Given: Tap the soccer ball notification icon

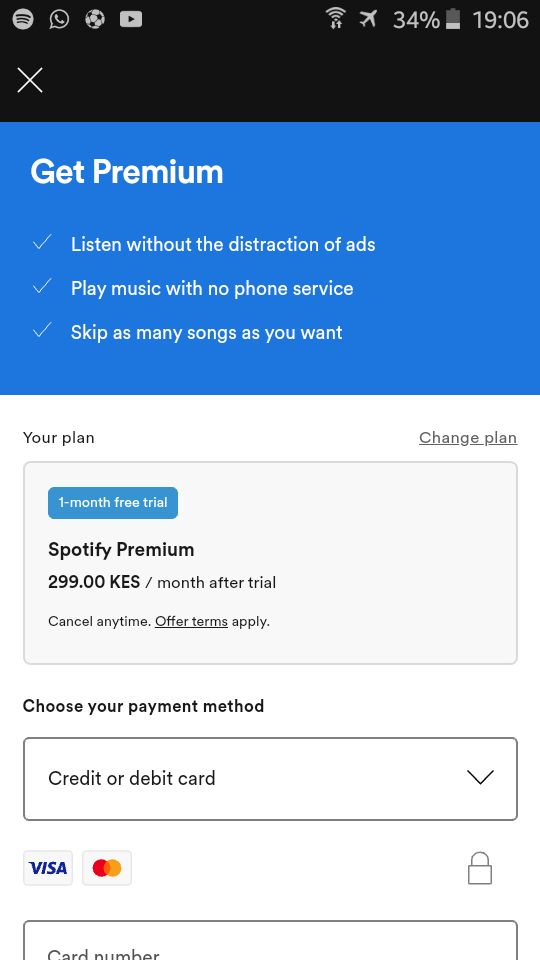Looking at the screenshot, I should pos(95,20).
